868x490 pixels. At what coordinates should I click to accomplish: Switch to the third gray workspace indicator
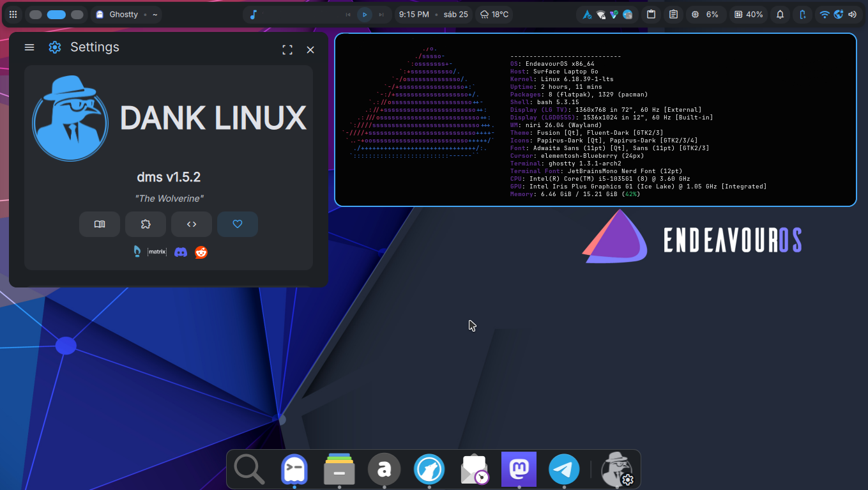pyautogui.click(x=77, y=14)
